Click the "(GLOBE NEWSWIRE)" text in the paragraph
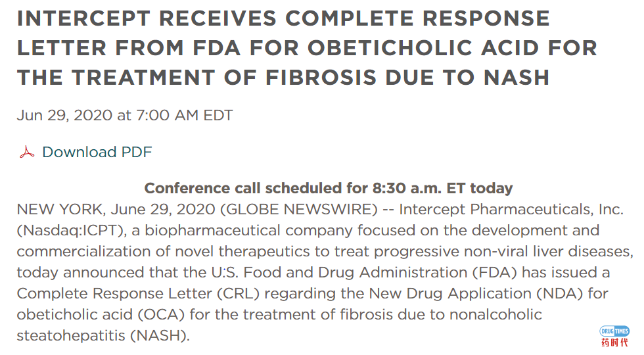This screenshot has width=644, height=355. 299,210
